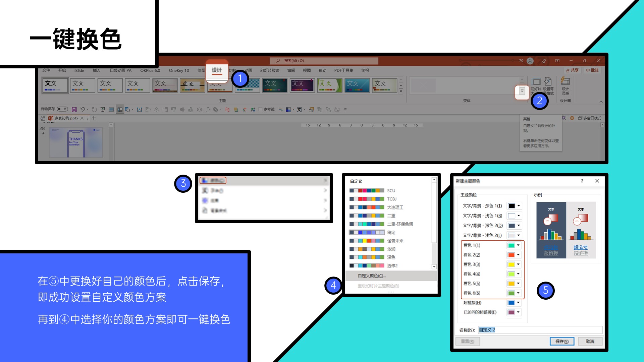Close the 参赛初稿.pptx document tab
This screenshot has width=644, height=362.
(82, 118)
